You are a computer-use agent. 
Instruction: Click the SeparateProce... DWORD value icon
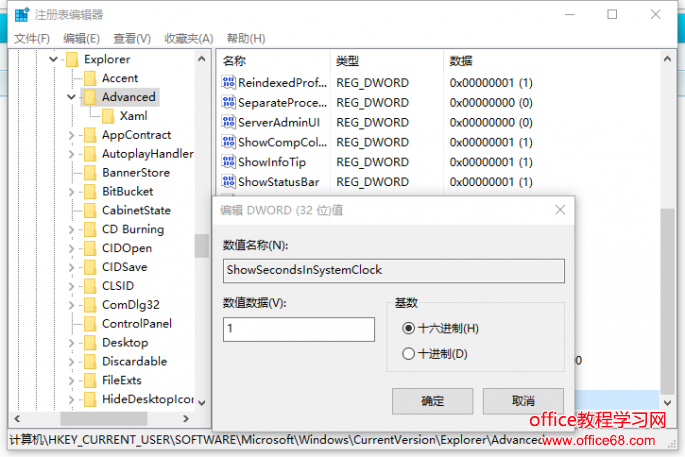click(228, 102)
